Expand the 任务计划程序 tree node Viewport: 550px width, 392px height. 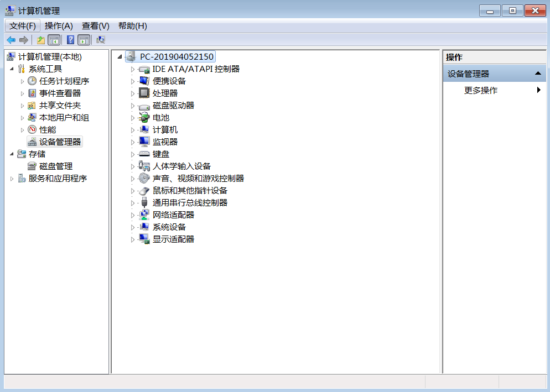coord(23,81)
